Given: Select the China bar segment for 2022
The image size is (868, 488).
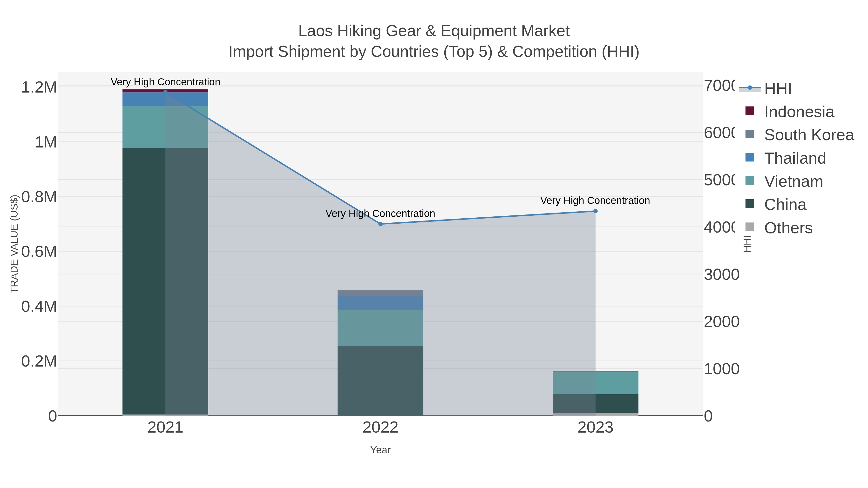Looking at the screenshot, I should [x=380, y=381].
